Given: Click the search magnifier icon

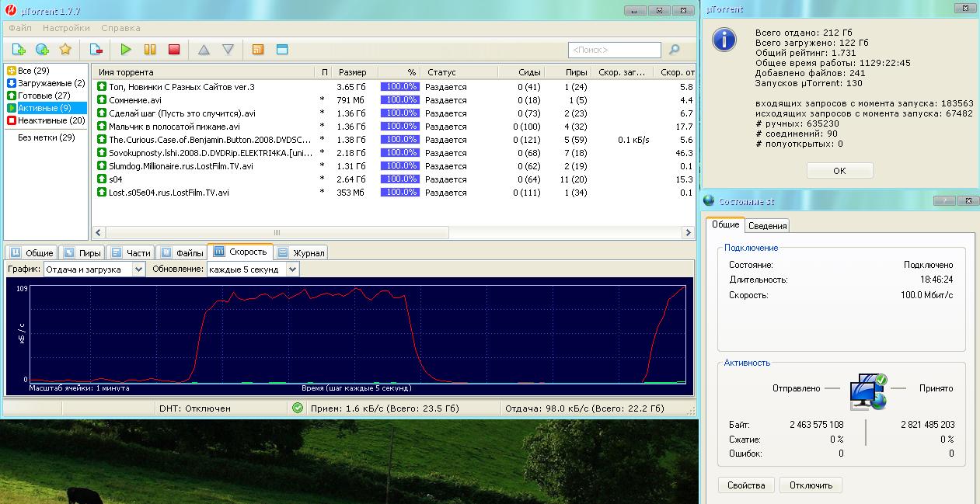Looking at the screenshot, I should click(674, 50).
